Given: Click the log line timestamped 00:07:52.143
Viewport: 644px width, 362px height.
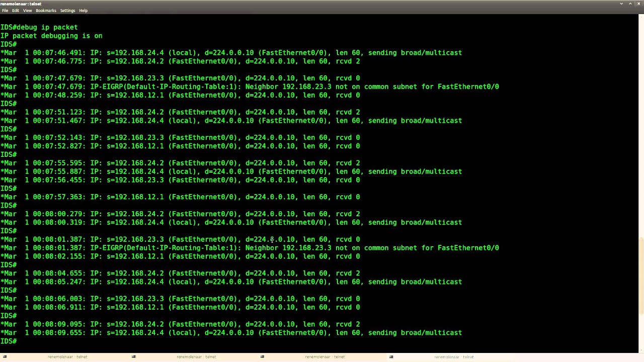Looking at the screenshot, I should tap(180, 137).
